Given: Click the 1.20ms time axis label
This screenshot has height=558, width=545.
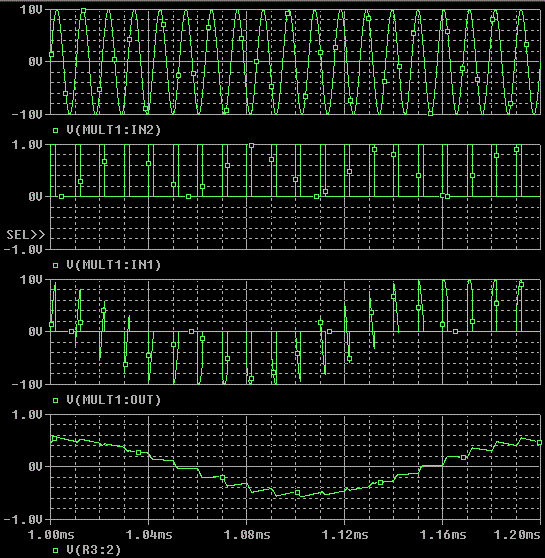Looking at the screenshot, I should point(517,535).
